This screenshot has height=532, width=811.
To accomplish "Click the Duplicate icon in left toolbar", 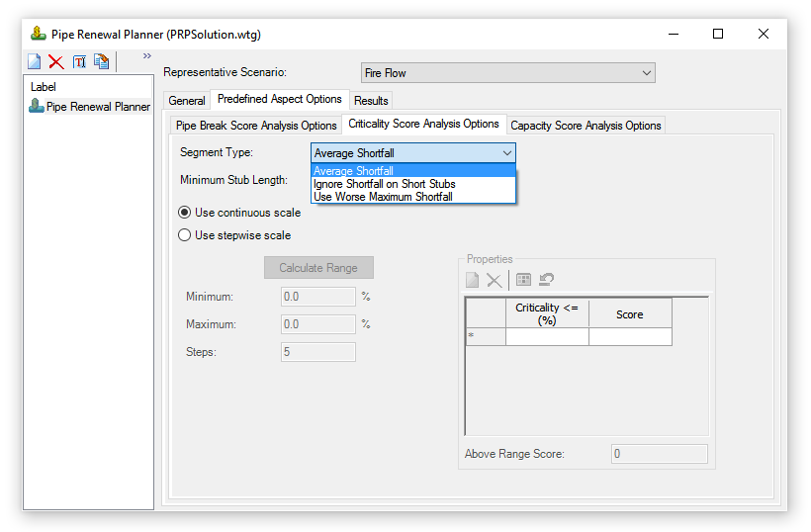I will (x=101, y=62).
